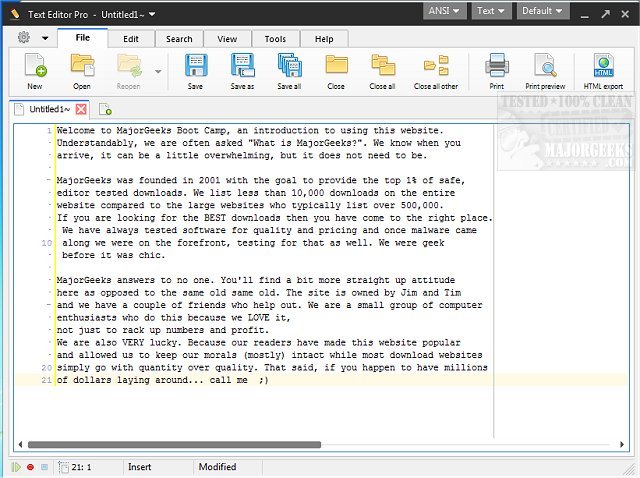Open the Search ribbon tab

(179, 38)
